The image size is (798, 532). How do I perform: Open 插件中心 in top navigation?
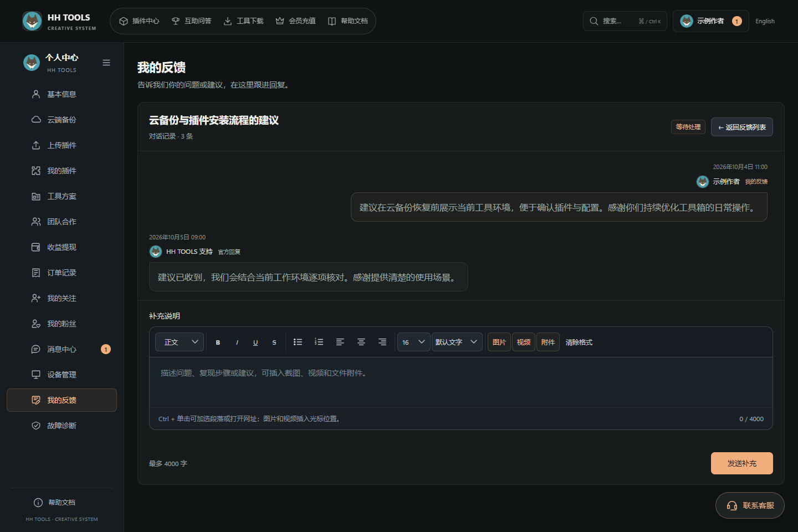139,21
